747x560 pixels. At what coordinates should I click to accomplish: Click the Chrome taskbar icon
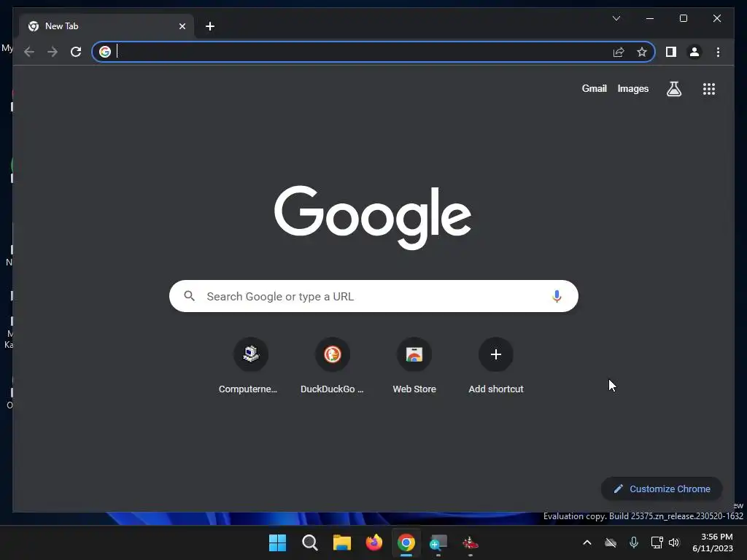tap(406, 542)
